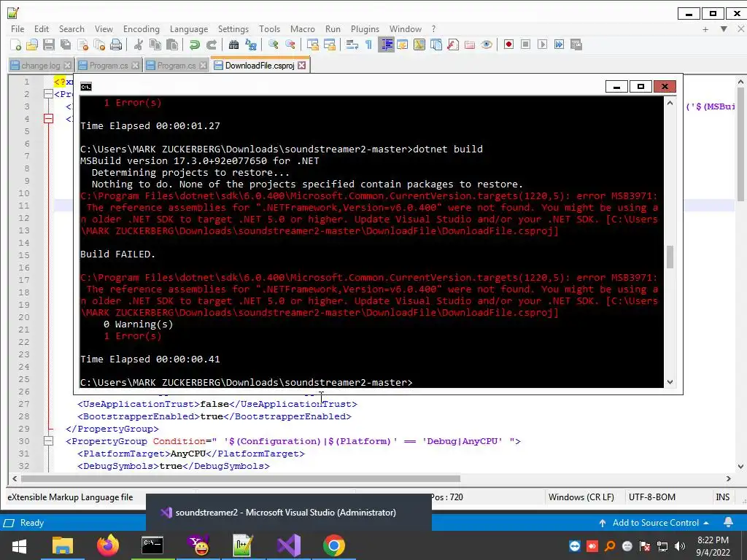
Task: Click the Visual Studio notifications bell
Action: 729,522
